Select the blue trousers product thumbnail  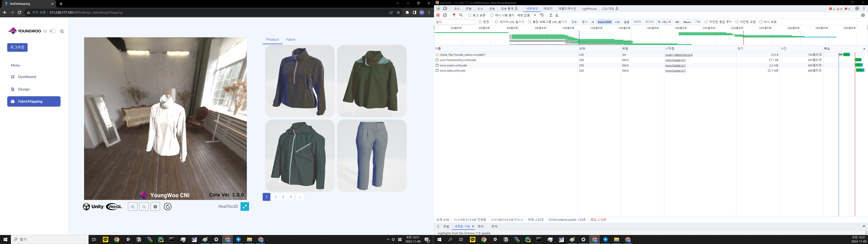pos(372,155)
